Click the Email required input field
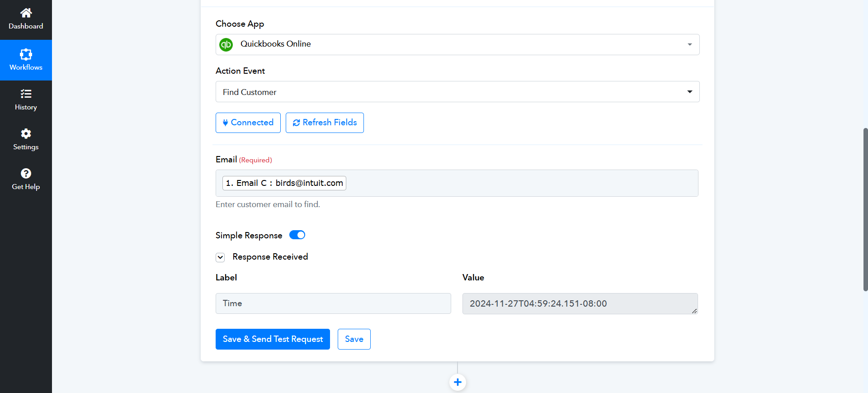Screen dimensions: 868x393 tap(457, 183)
